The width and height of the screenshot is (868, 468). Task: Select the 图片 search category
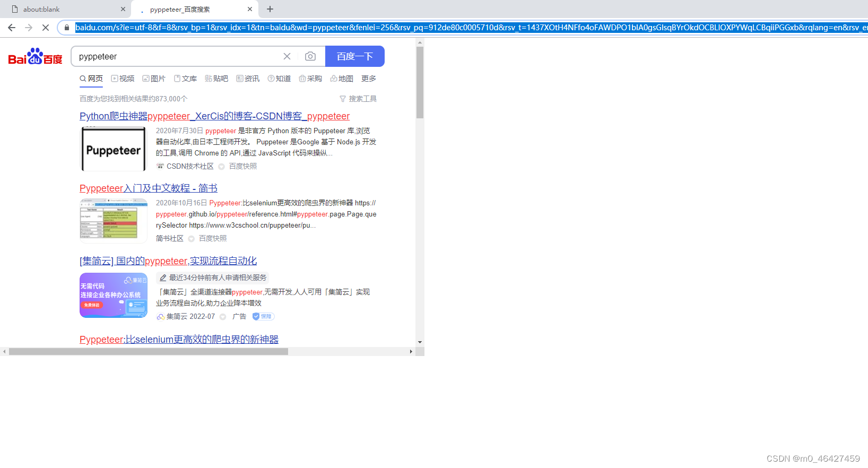click(154, 79)
